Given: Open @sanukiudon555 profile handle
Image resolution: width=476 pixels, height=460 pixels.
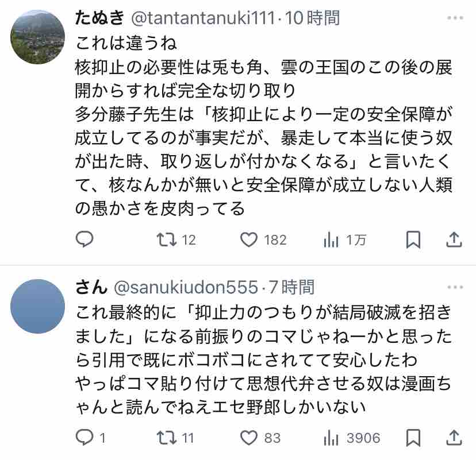Looking at the screenshot, I should point(184,285).
